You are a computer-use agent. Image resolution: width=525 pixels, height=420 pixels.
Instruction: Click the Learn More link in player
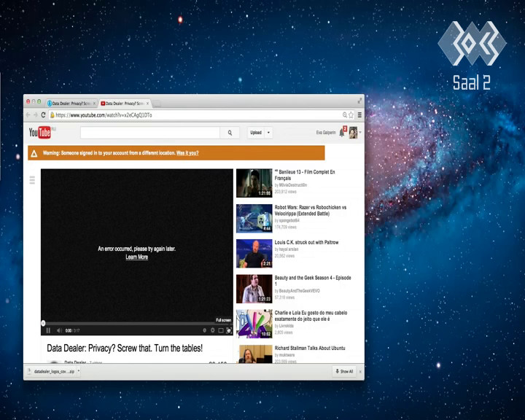click(x=136, y=257)
